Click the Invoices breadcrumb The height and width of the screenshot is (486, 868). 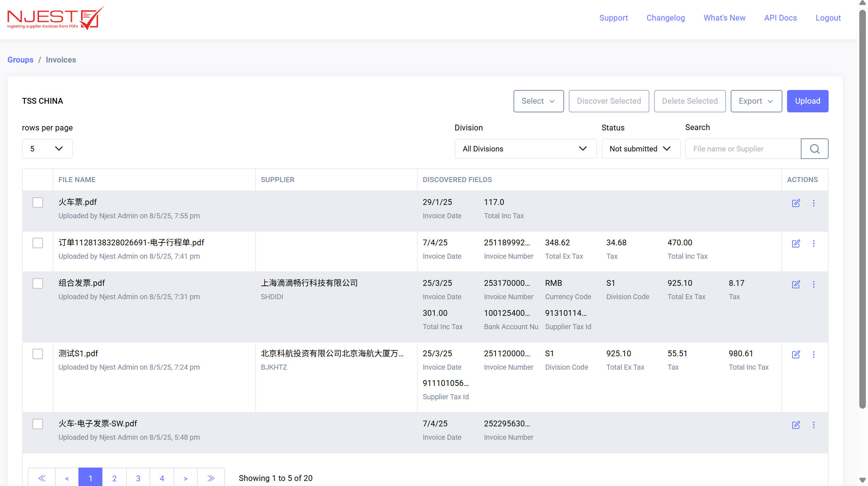pyautogui.click(x=61, y=60)
